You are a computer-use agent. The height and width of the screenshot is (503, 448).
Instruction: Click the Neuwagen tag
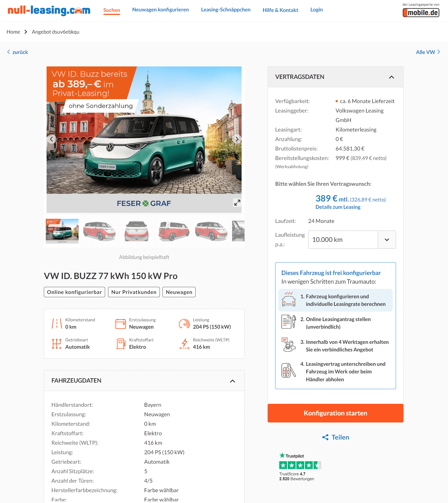179,292
